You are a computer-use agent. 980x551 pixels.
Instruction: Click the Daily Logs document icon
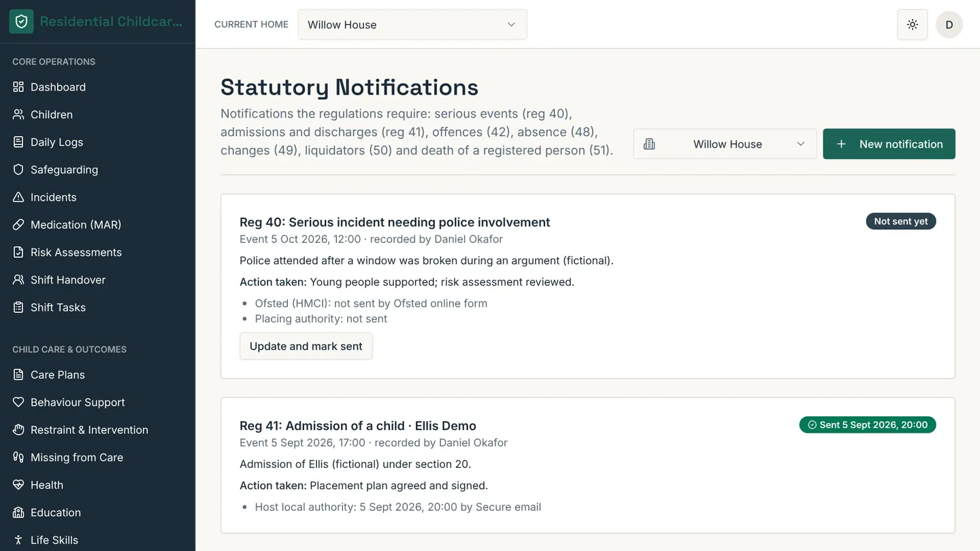tap(18, 142)
